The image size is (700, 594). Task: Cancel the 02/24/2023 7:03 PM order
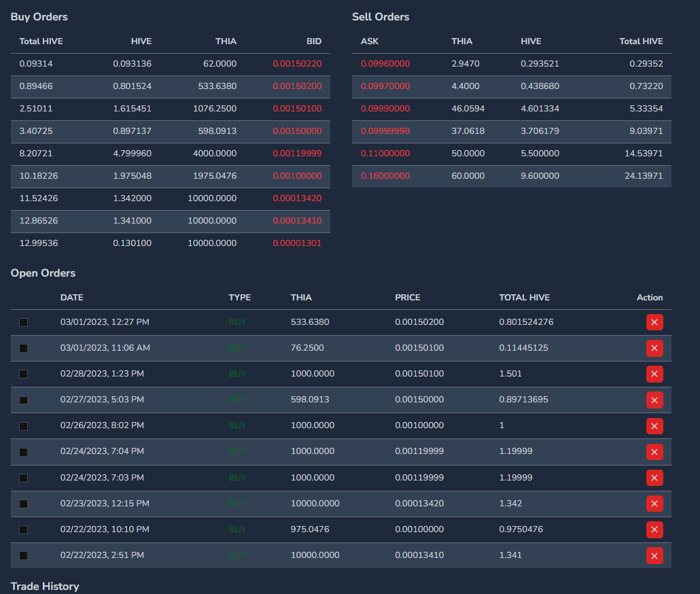(654, 478)
